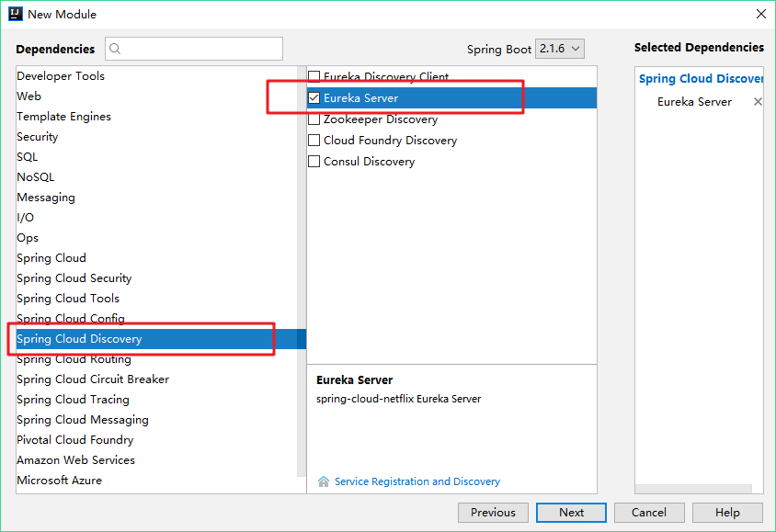The image size is (776, 532).
Task: Click the Eureka Server description heading
Action: (354, 379)
